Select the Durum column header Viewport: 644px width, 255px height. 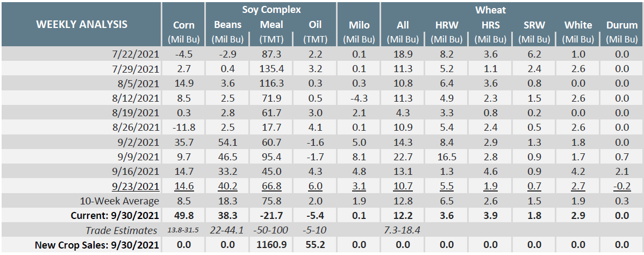[x=621, y=25]
